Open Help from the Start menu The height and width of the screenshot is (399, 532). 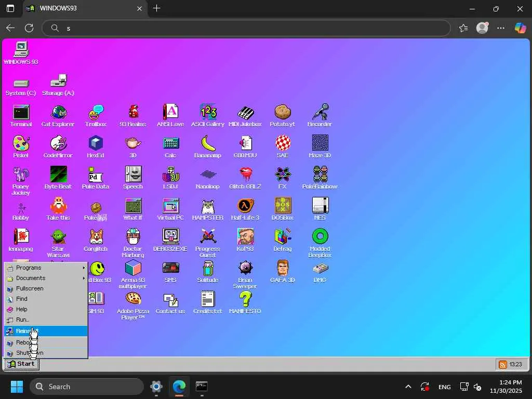pyautogui.click(x=46, y=310)
